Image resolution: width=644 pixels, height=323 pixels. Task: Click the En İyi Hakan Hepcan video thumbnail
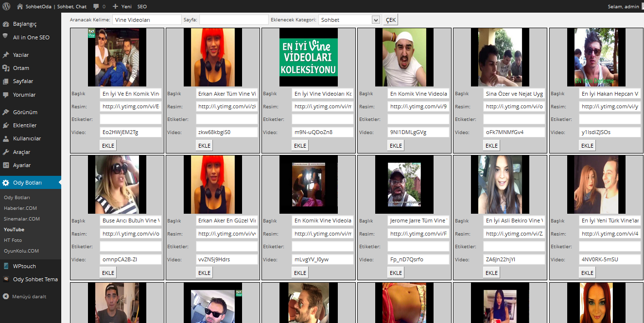(596, 57)
